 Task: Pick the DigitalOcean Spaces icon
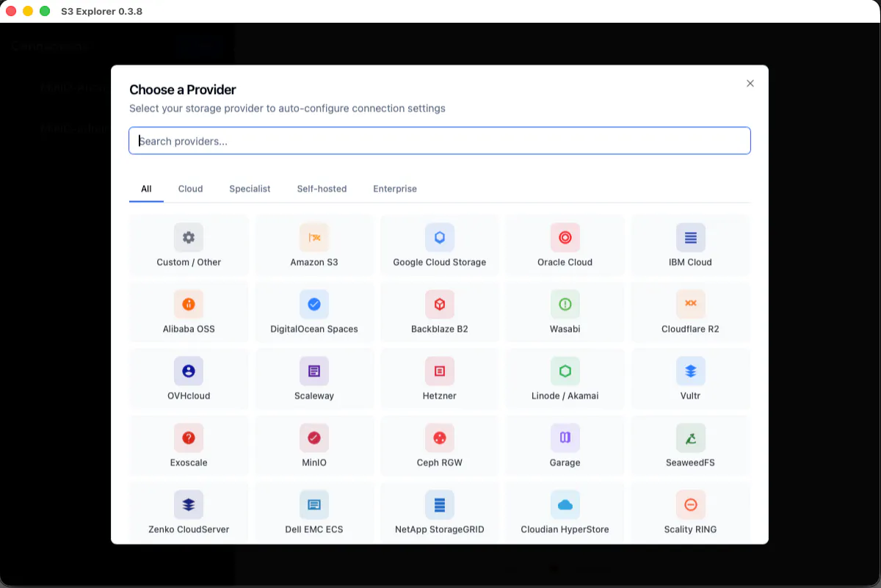click(314, 304)
